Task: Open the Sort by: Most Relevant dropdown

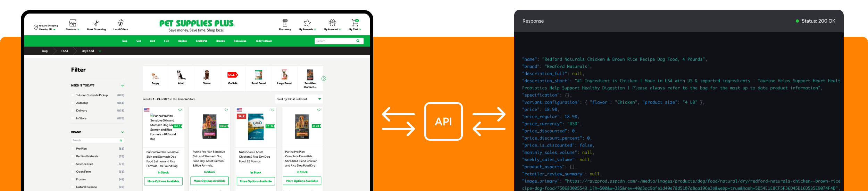Action: 299,99
